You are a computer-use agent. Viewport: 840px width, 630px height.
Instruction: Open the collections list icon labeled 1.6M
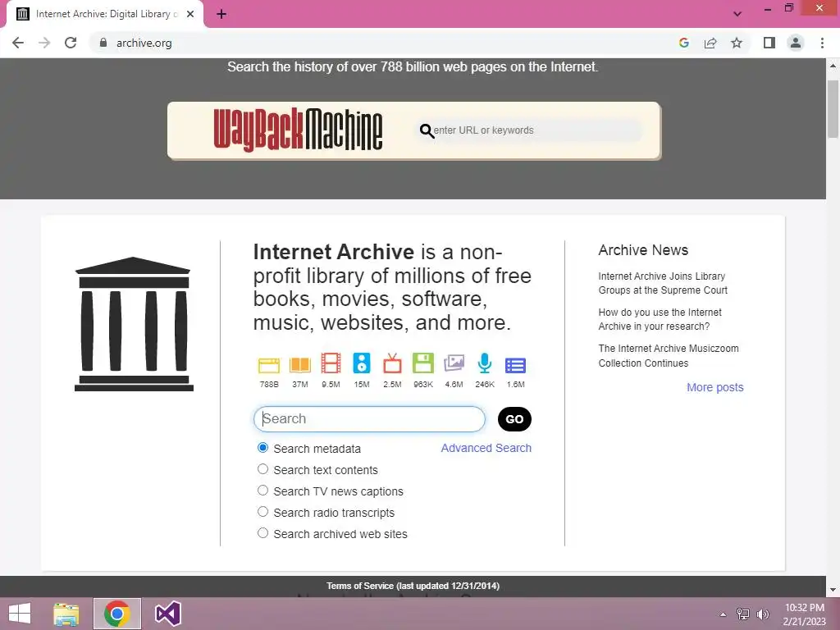point(515,365)
